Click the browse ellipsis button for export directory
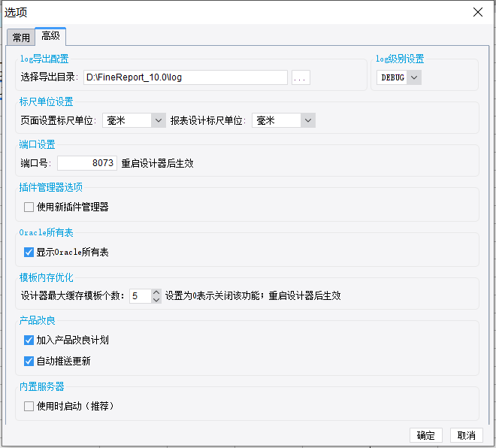Image resolution: width=496 pixels, height=448 pixels. [x=301, y=77]
